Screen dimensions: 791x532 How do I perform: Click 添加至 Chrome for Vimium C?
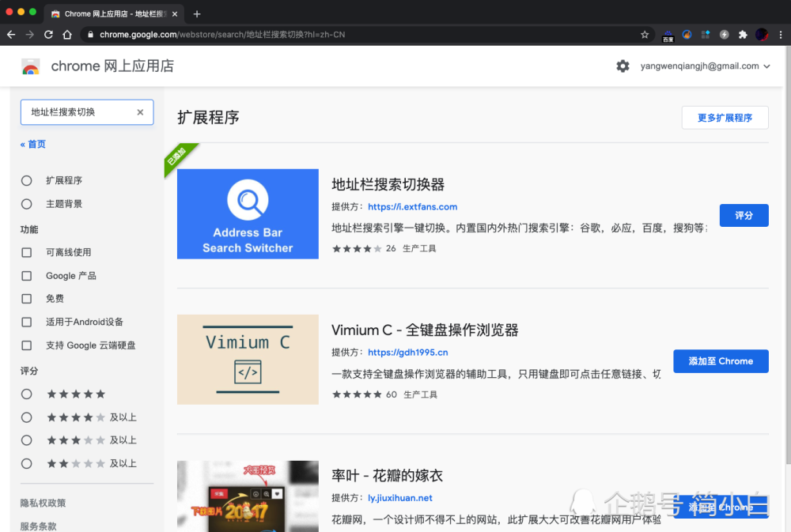pyautogui.click(x=721, y=361)
